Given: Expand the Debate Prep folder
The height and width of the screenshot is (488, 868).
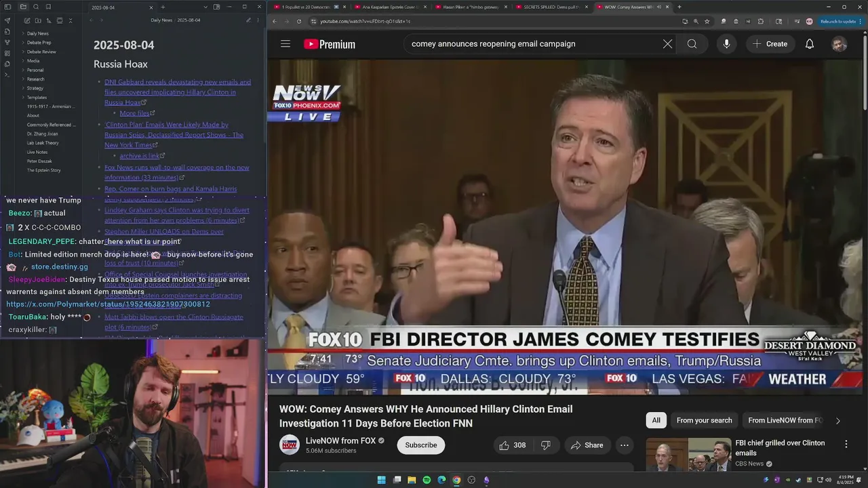Looking at the screenshot, I should pos(39,42).
